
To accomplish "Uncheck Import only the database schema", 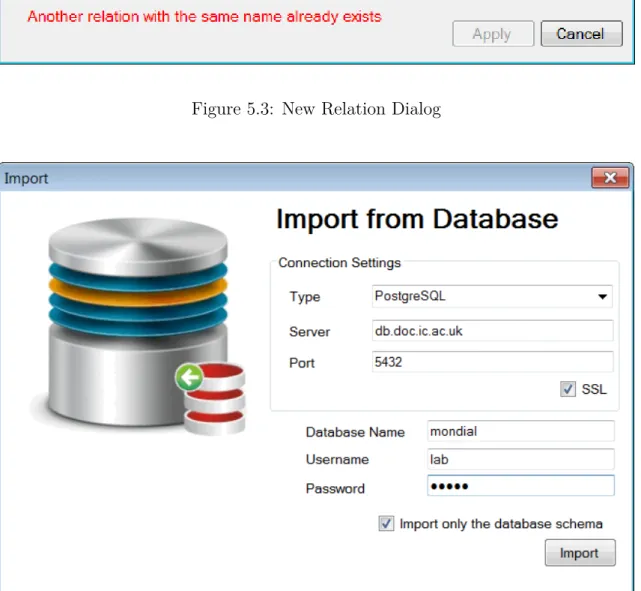I will [386, 524].
